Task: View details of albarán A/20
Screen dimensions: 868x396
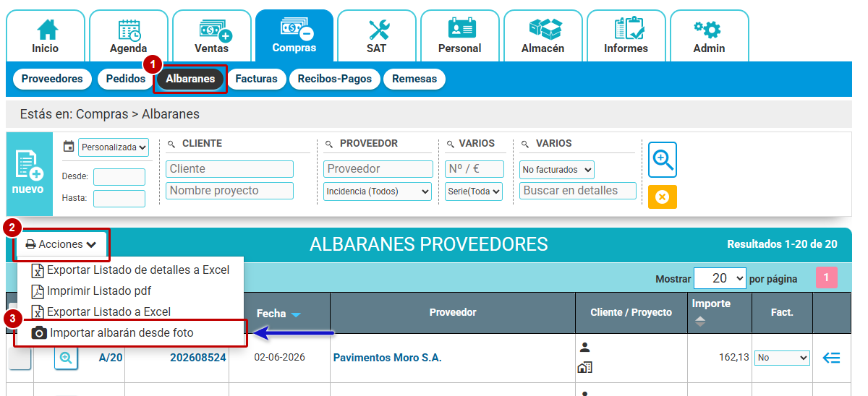Action: pyautogui.click(x=66, y=358)
